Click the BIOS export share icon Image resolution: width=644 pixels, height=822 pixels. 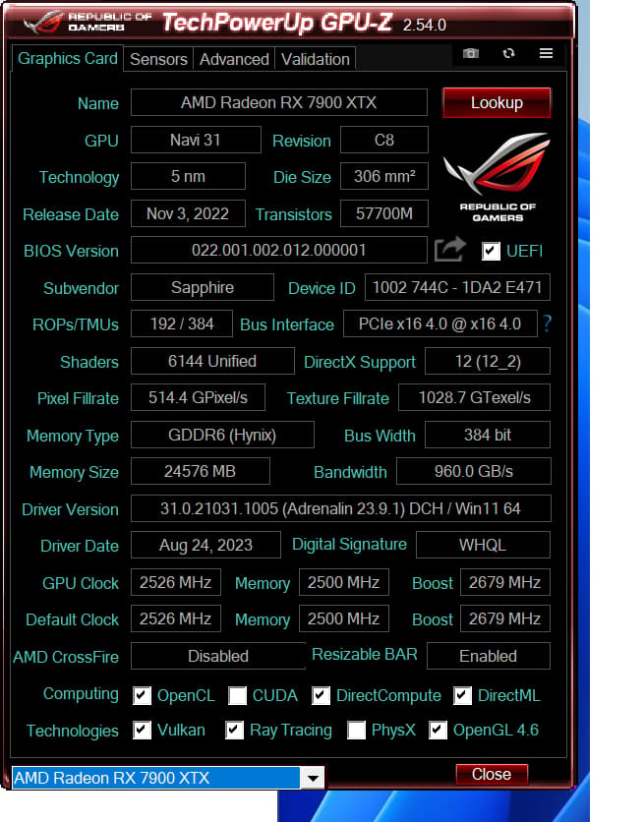(x=450, y=249)
